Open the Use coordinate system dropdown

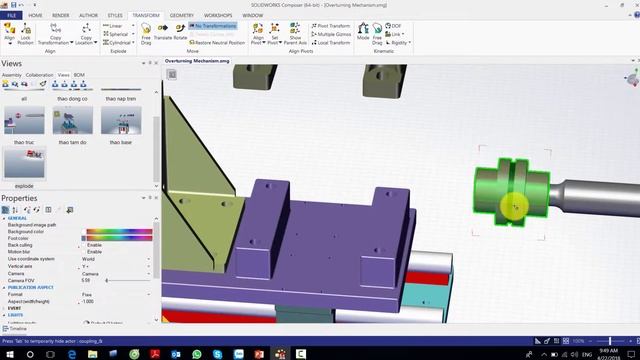[x=149, y=259]
